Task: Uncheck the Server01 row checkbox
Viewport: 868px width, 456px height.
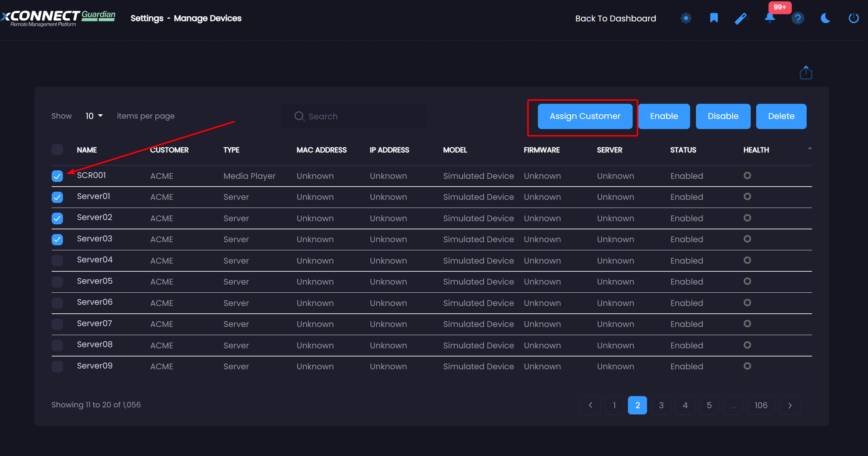Action: 57,197
